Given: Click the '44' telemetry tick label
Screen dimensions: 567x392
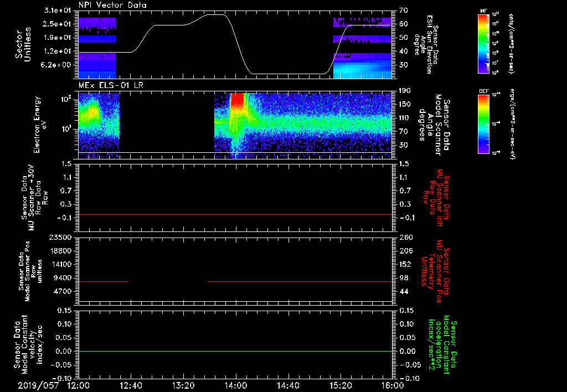Looking at the screenshot, I should (x=404, y=291).
